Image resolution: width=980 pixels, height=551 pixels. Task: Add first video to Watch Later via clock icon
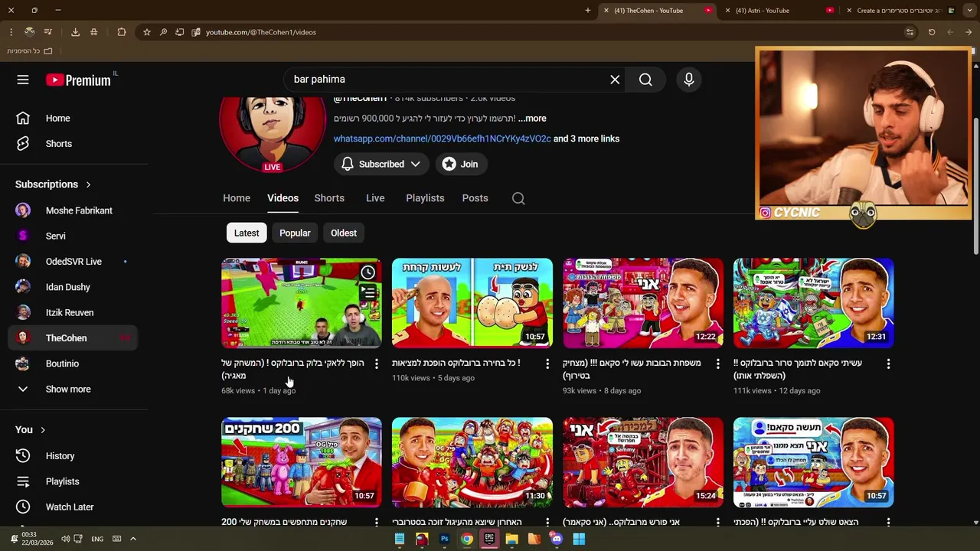pos(368,272)
